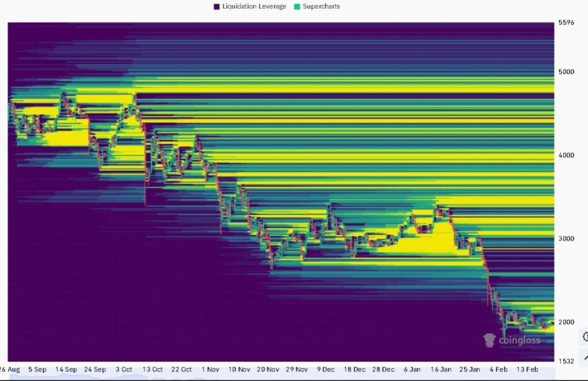Open chart settings gear icon
The height and width of the screenshot is (381, 588).
tap(584, 337)
